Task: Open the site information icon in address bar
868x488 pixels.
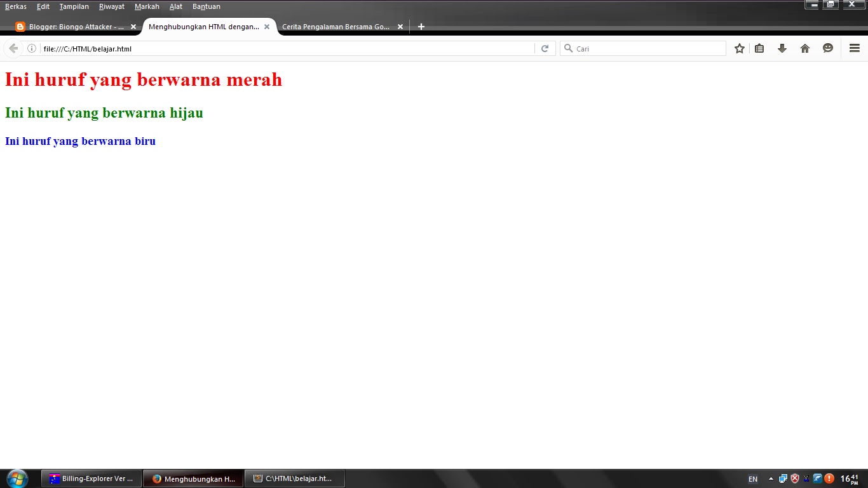Action: [x=32, y=48]
